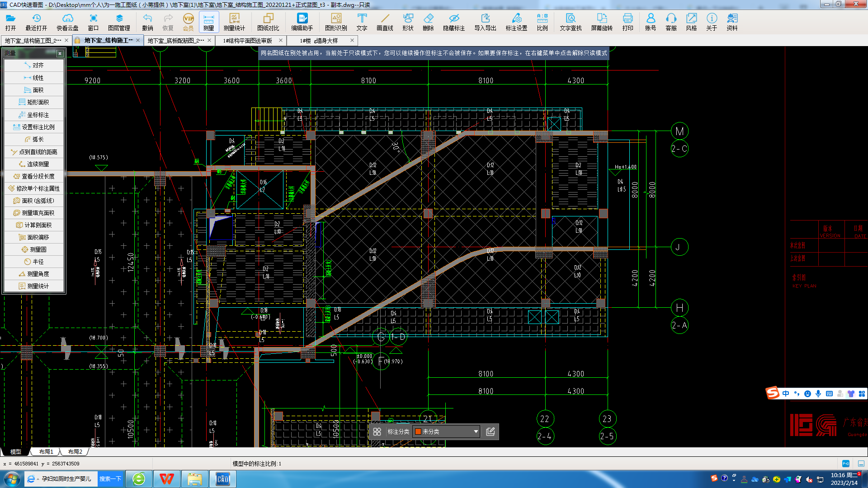
Task: Open 图层管理 layer manager
Action: point(119,22)
